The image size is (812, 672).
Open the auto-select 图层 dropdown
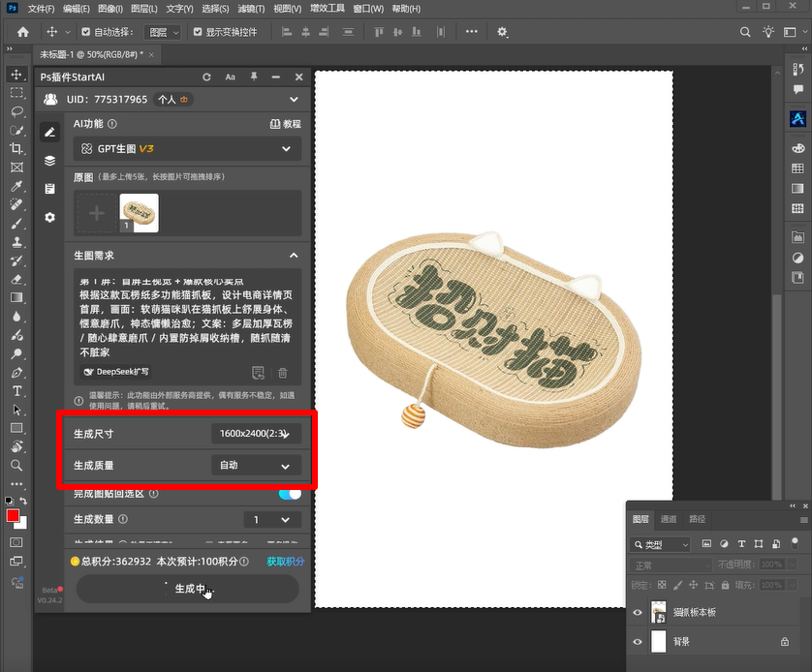tap(163, 32)
